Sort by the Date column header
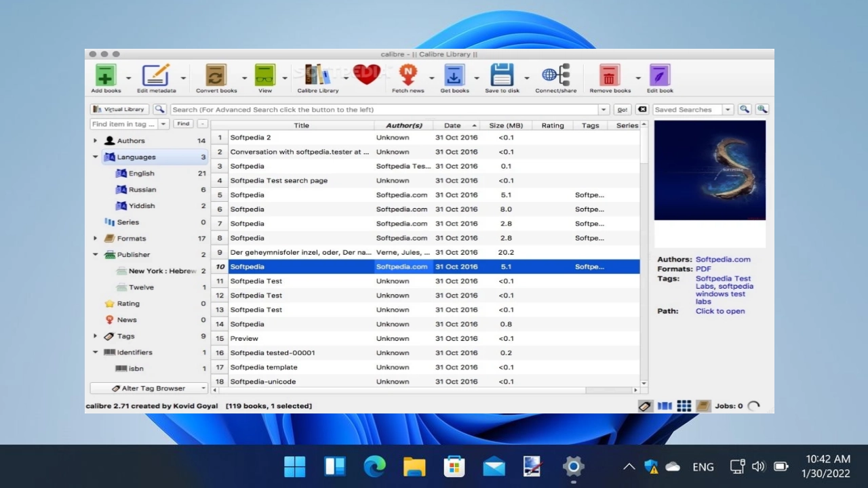The height and width of the screenshot is (488, 868). [456, 125]
